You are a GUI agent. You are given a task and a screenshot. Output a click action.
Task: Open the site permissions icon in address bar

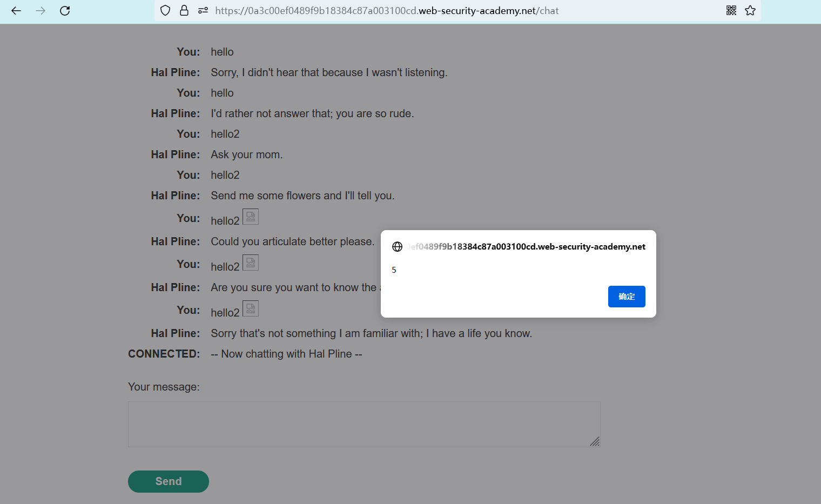[203, 10]
